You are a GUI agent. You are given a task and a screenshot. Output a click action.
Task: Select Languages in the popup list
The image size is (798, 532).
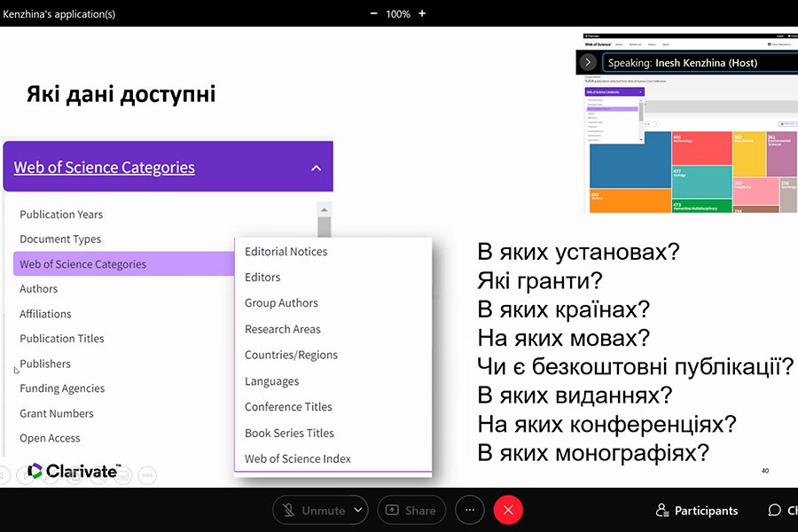(271, 380)
